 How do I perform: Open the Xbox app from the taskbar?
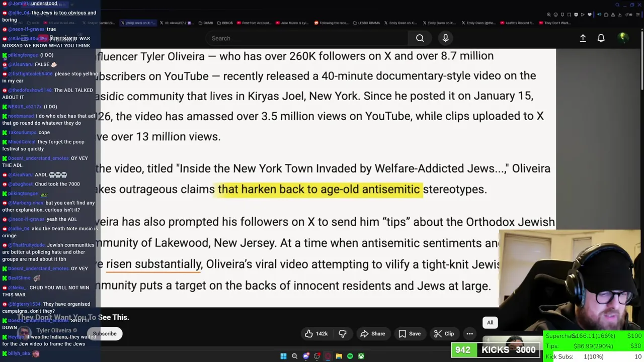(361, 356)
